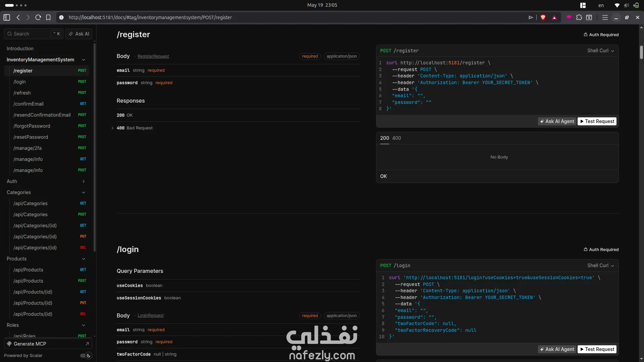Screen dimensions: 644x362
Task: Click the send/share arrow icon in address bar
Action: coord(531,17)
